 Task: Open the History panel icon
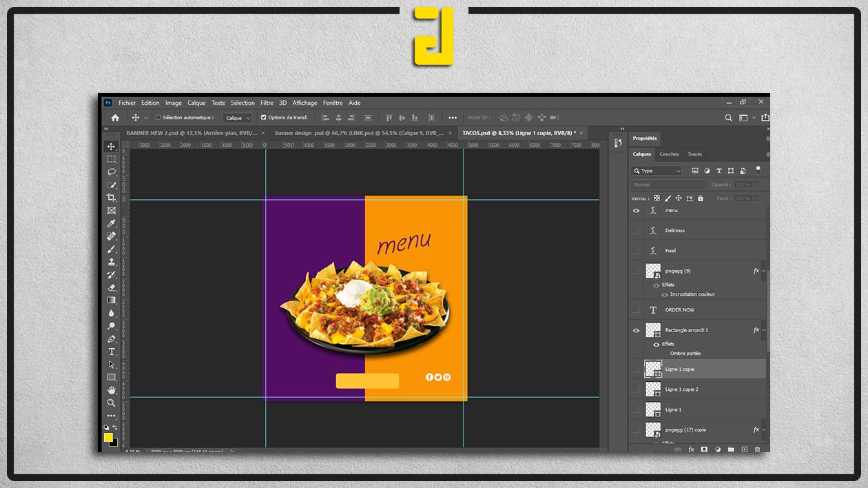[x=617, y=143]
